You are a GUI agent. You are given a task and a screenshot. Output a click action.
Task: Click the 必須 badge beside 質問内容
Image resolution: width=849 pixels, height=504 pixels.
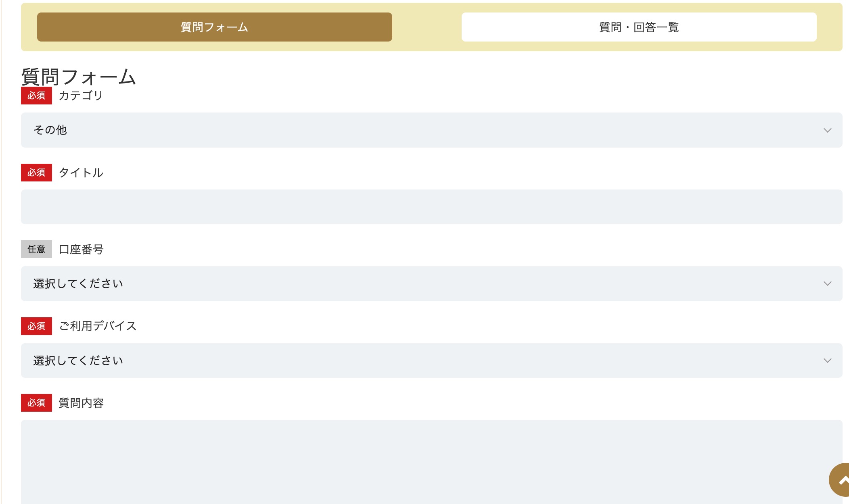36,403
